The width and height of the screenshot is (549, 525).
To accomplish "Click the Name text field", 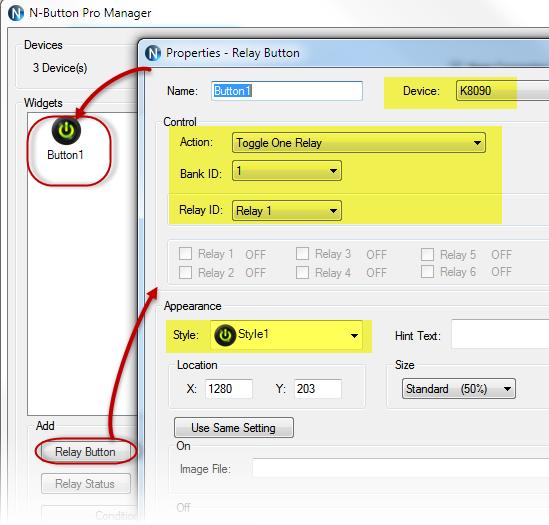I will coord(287,91).
